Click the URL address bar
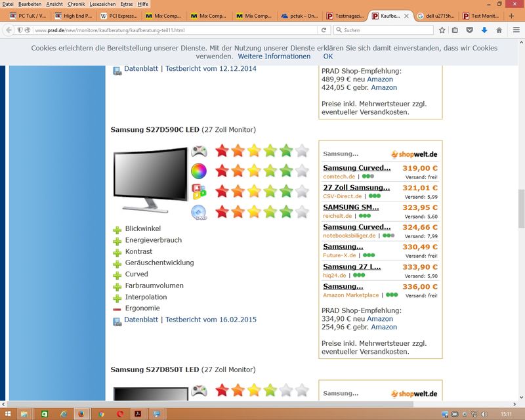Screen dimensions: 525x420 click(174, 30)
